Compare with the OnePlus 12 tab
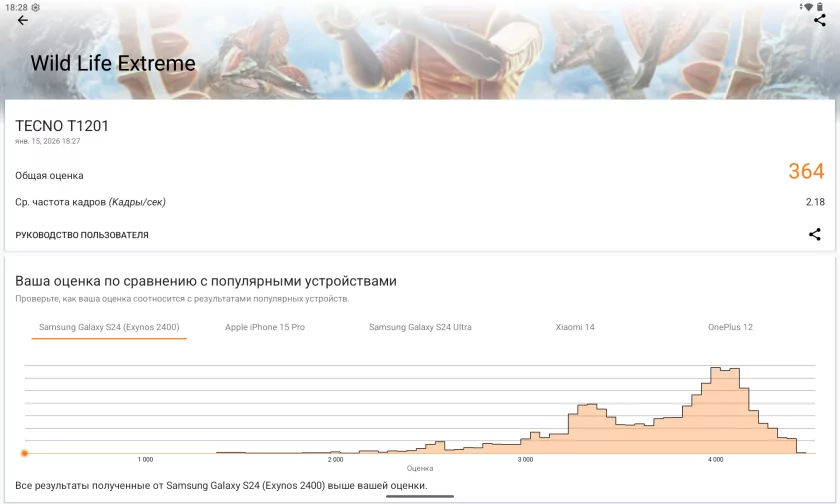 730,327
